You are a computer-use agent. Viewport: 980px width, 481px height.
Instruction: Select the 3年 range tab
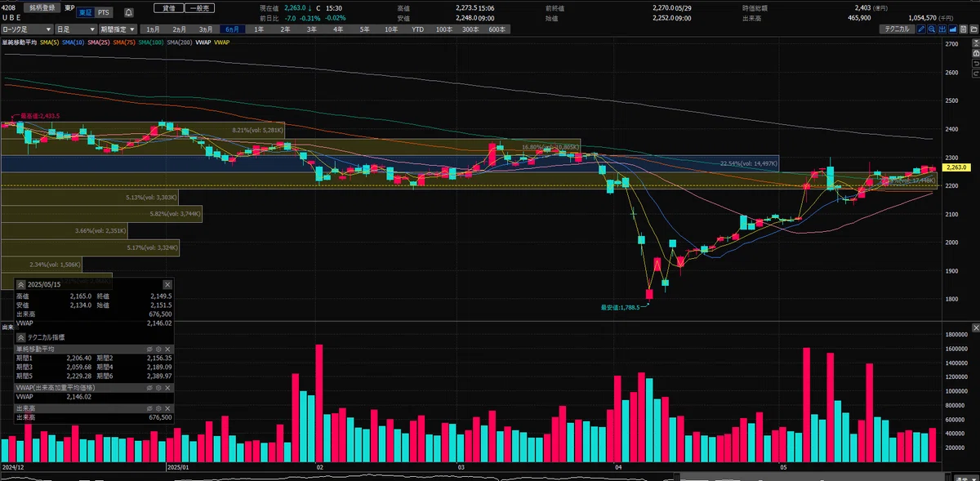pyautogui.click(x=312, y=29)
